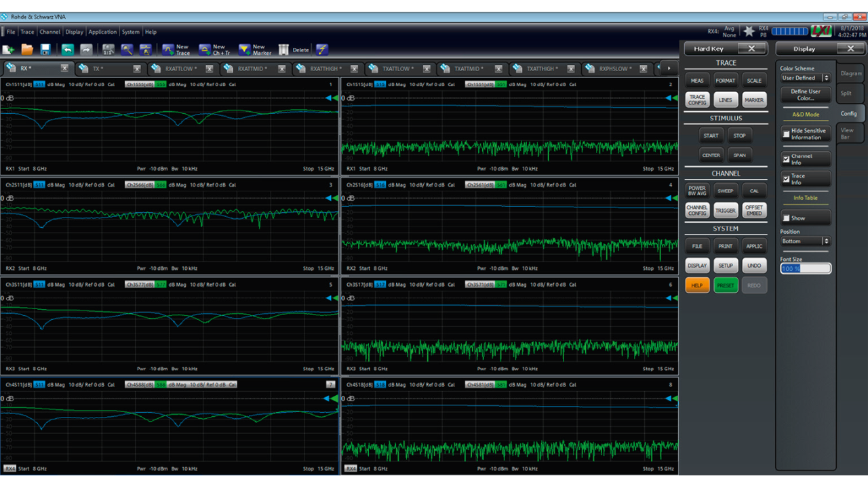Close the RXATTLOW tab with its X
This screenshot has height=488, width=868.
click(210, 68)
